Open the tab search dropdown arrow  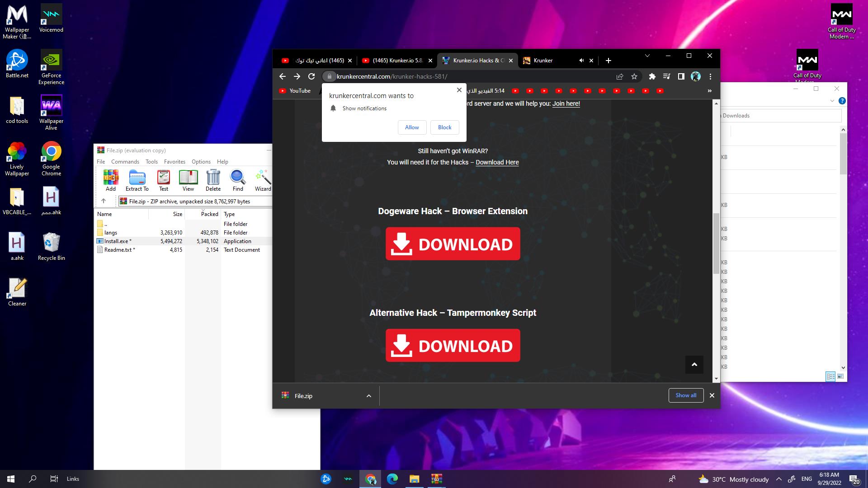pos(647,56)
